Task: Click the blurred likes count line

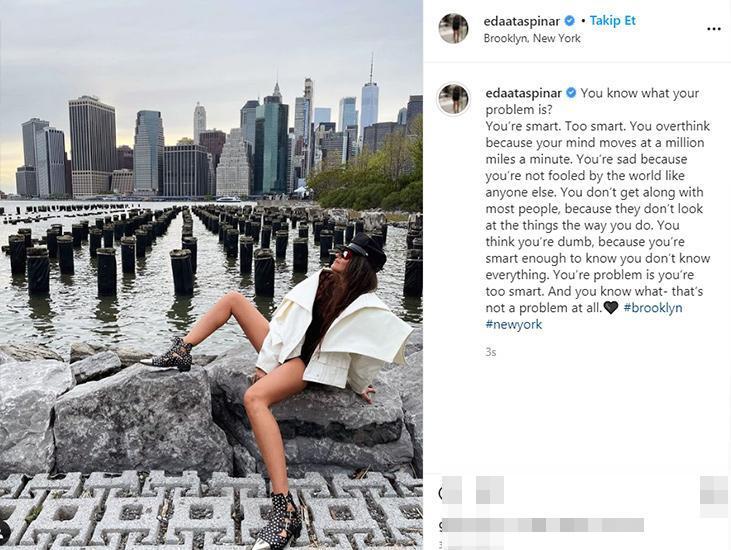Action: (542, 525)
